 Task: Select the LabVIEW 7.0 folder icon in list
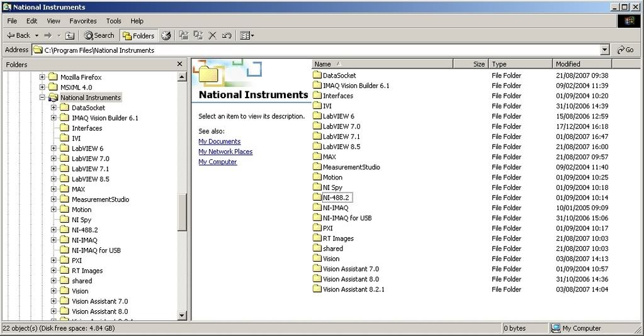pyautogui.click(x=317, y=126)
